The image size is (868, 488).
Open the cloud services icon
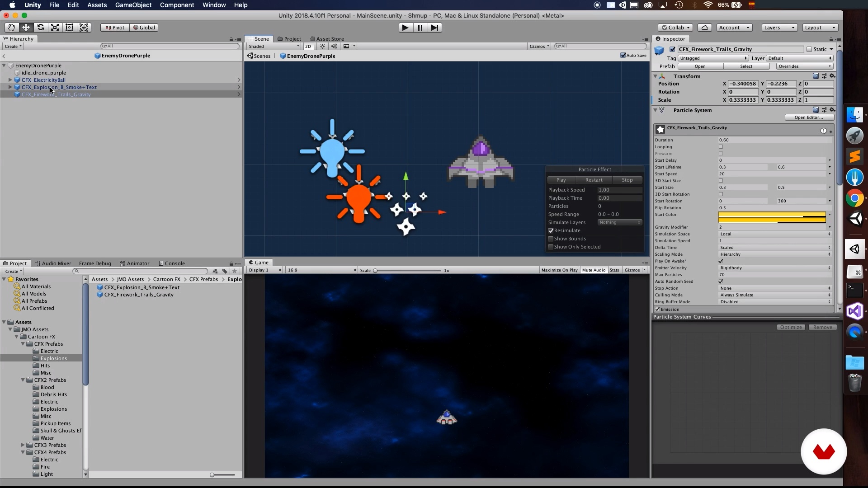pyautogui.click(x=704, y=28)
